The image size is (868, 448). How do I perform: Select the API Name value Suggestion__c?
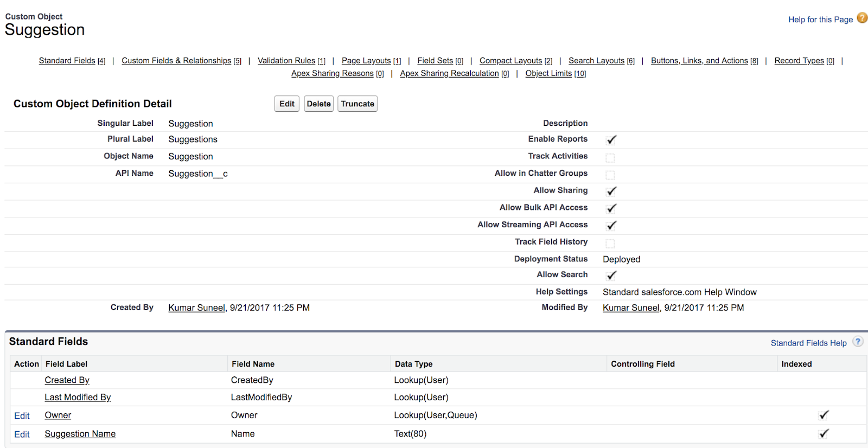coord(198,174)
